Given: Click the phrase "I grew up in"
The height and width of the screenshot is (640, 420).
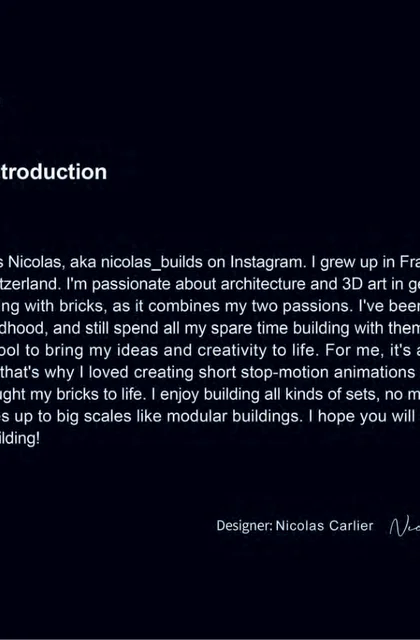Looking at the screenshot, I should (x=353, y=262).
